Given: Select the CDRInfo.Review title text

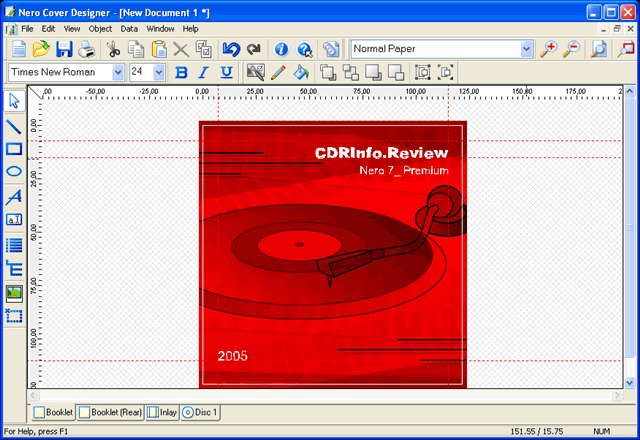Looking at the screenshot, I should (381, 153).
